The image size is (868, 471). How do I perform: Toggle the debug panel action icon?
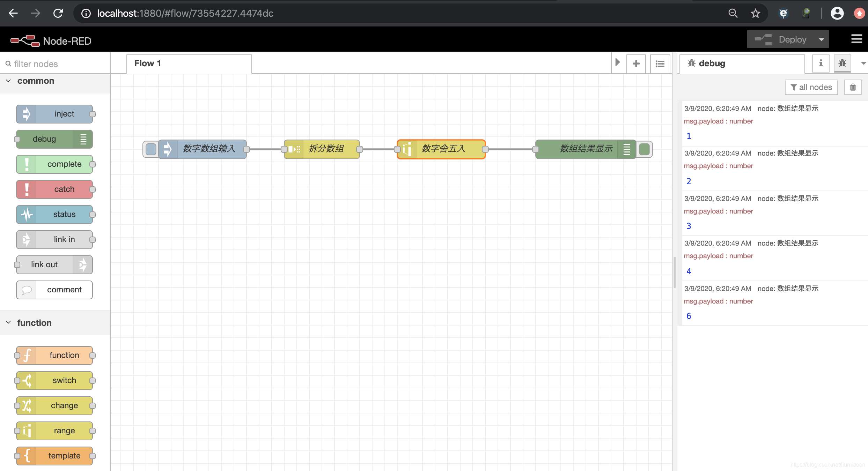click(842, 63)
